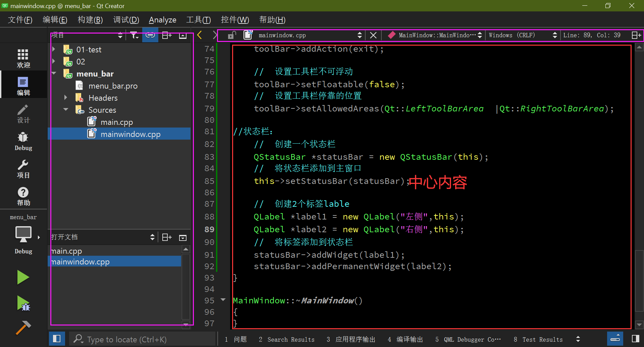Close the open documents panel
This screenshot has height=347, width=644.
point(182,238)
